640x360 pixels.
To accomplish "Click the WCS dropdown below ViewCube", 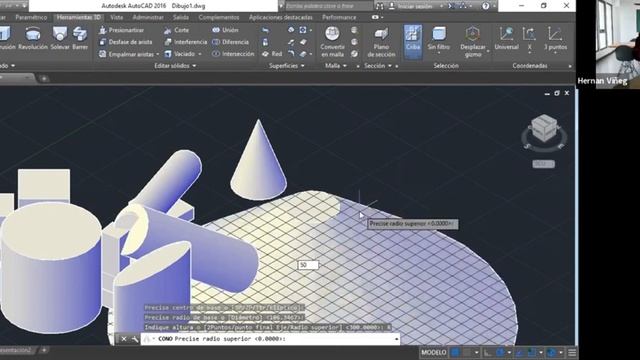I will 543,164.
